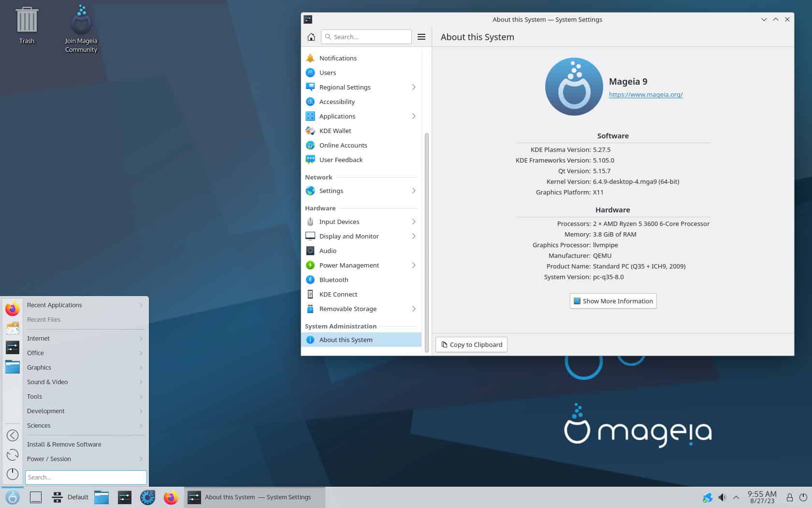The image size is (812, 508).
Task: Click the Audio settings icon
Action: [x=310, y=251]
